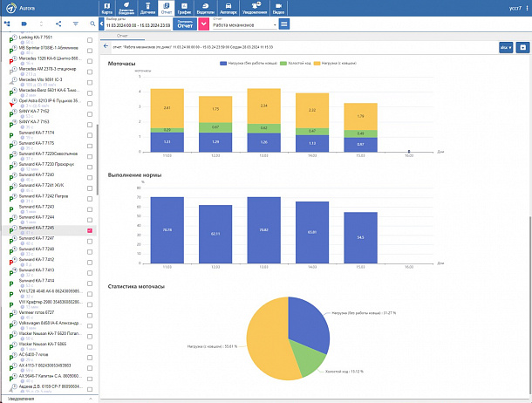Check the Sunward КА-7 7247 checkbox

click(90, 241)
